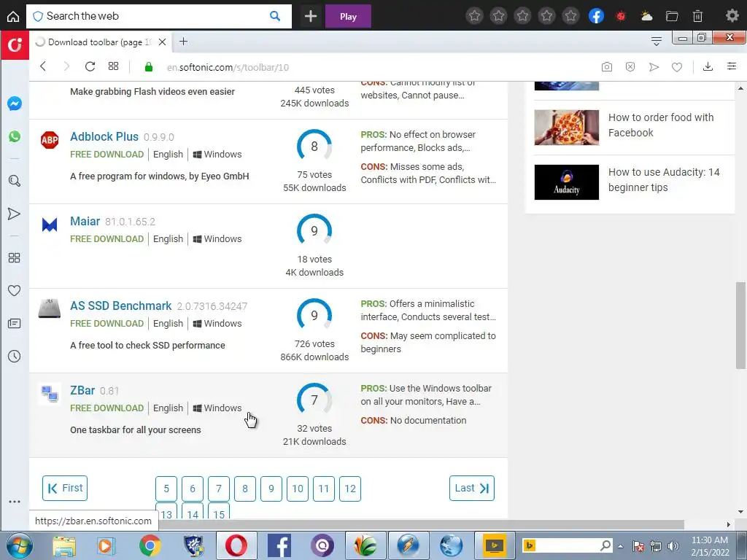This screenshot has height=560, width=747.
Task: Open folder icon in top bar
Action: tap(672, 16)
